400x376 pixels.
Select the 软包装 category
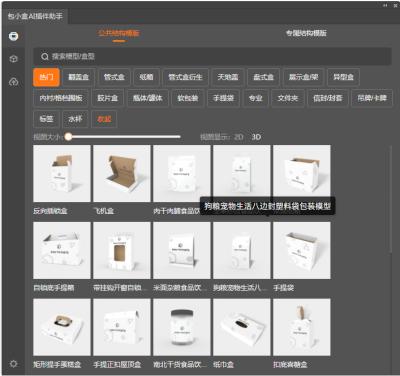tap(188, 98)
